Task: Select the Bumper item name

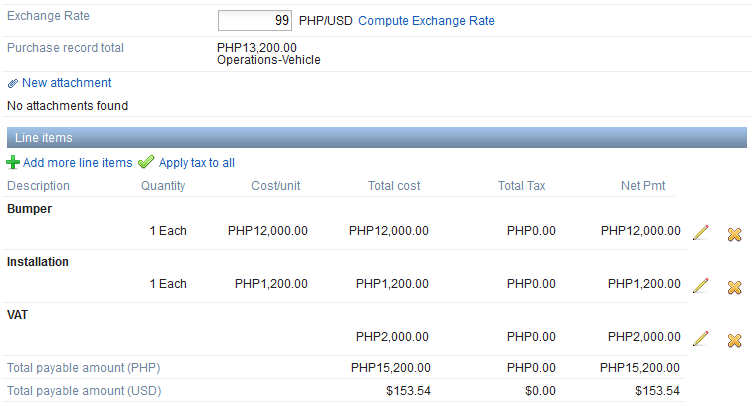Action: [30, 209]
